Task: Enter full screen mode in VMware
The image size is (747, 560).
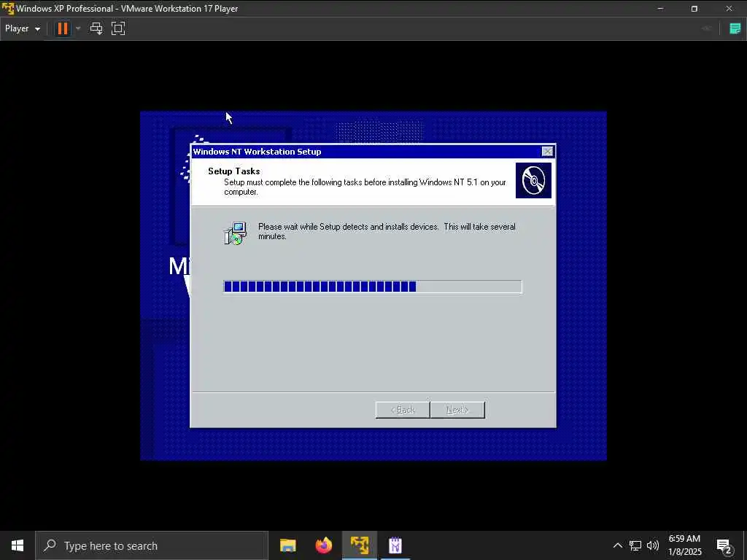Action: pyautogui.click(x=118, y=28)
